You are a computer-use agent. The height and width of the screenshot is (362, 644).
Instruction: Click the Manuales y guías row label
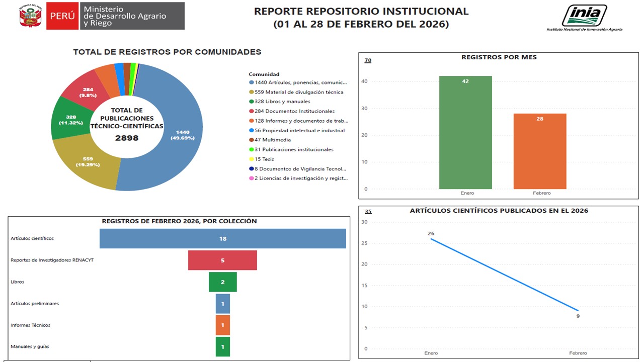point(30,346)
